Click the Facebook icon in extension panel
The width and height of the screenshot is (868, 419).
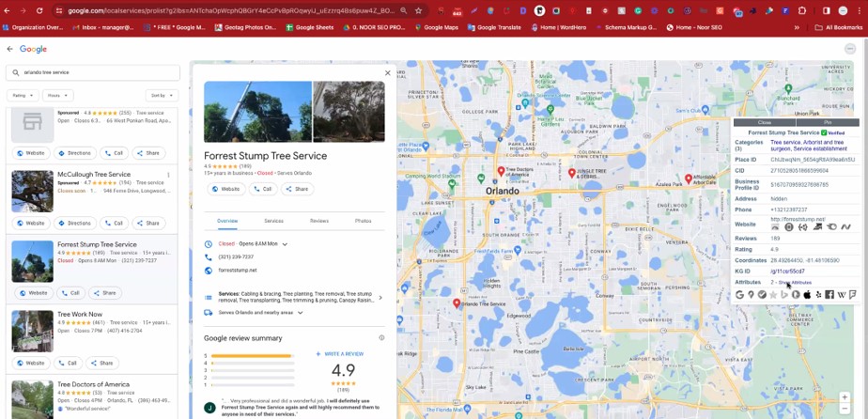pos(829,294)
